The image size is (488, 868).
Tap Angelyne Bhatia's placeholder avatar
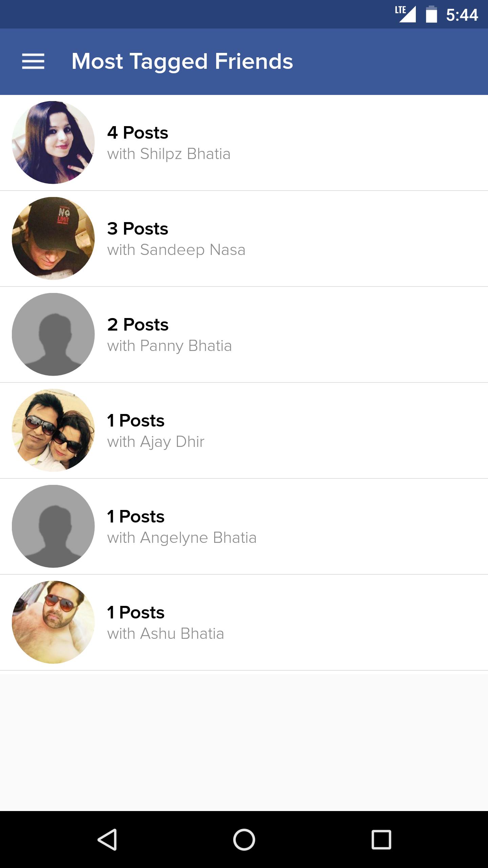click(x=53, y=526)
